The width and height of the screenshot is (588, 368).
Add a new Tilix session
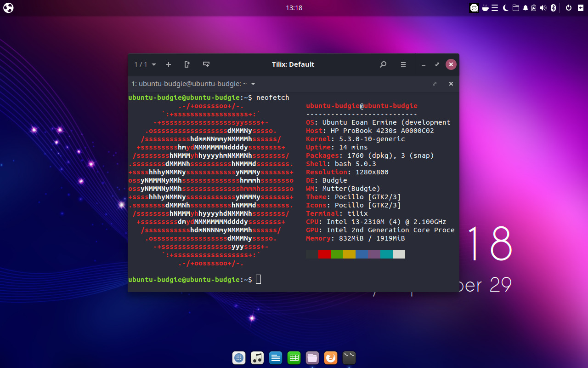[169, 64]
